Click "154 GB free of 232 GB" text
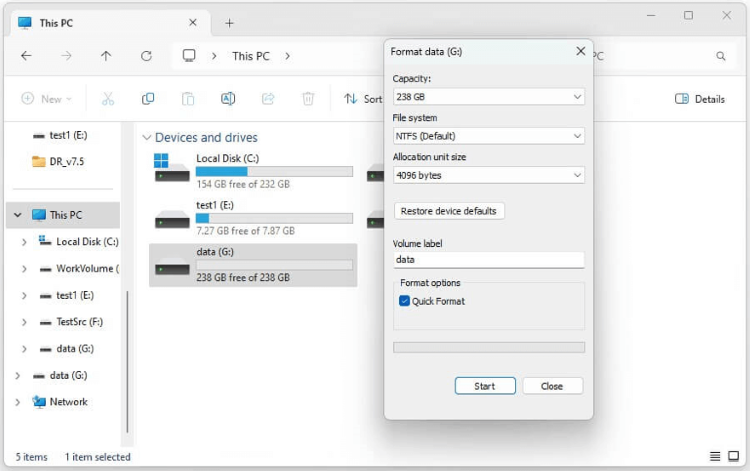 point(243,184)
